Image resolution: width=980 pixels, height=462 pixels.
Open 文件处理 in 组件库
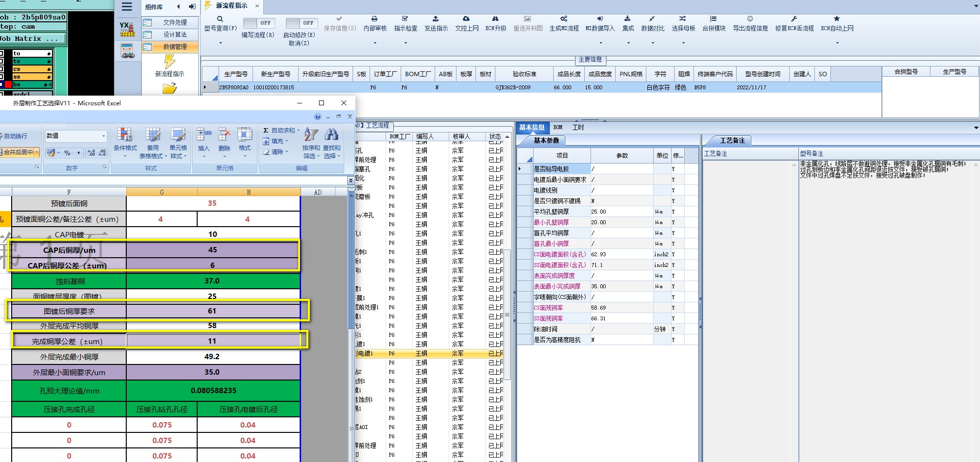170,22
